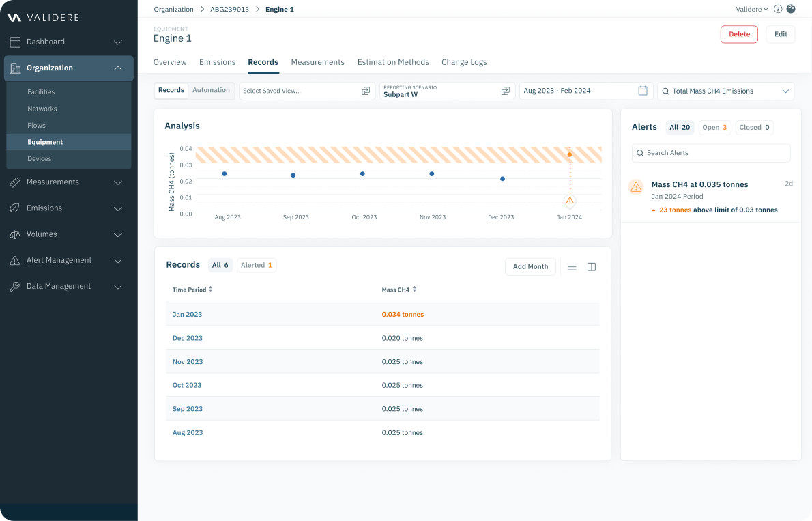The height and width of the screenshot is (521, 812).
Task: Click the warning icon on Mass CH4 alert
Action: click(x=636, y=186)
